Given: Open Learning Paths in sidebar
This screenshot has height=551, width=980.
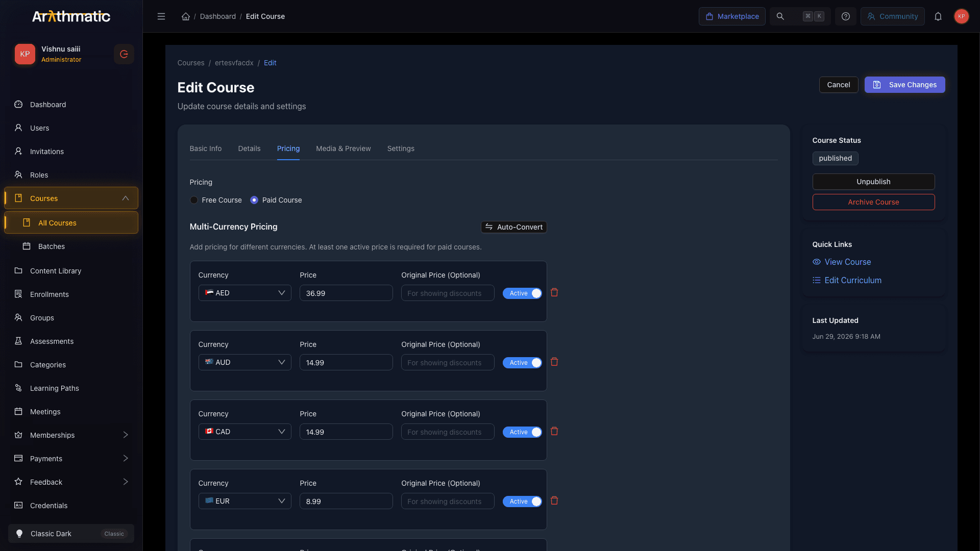Looking at the screenshot, I should [x=71, y=388].
